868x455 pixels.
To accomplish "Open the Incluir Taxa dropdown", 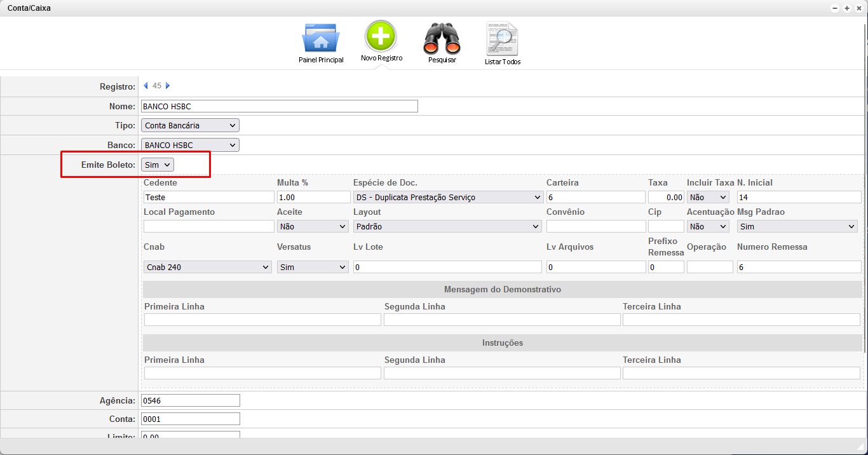I will click(x=707, y=197).
